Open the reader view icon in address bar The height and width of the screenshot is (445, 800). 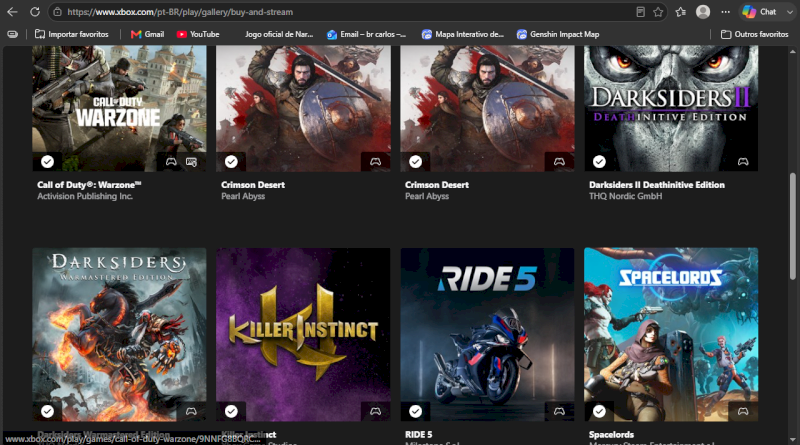[x=640, y=12]
